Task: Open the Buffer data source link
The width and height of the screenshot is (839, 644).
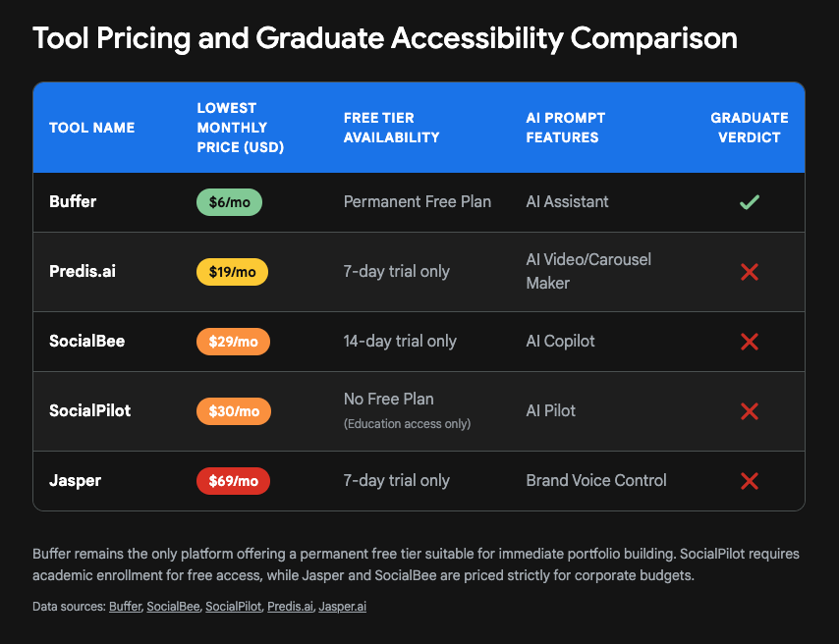Action: (124, 607)
